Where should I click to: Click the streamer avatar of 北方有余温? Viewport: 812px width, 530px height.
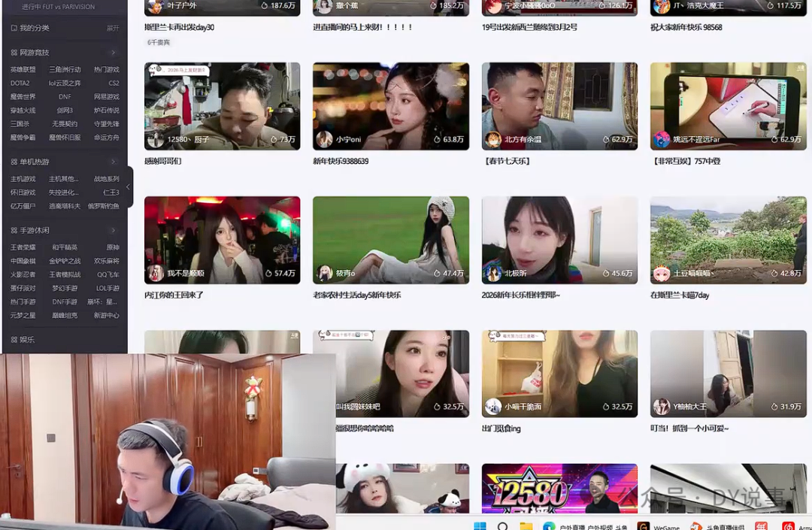493,139
